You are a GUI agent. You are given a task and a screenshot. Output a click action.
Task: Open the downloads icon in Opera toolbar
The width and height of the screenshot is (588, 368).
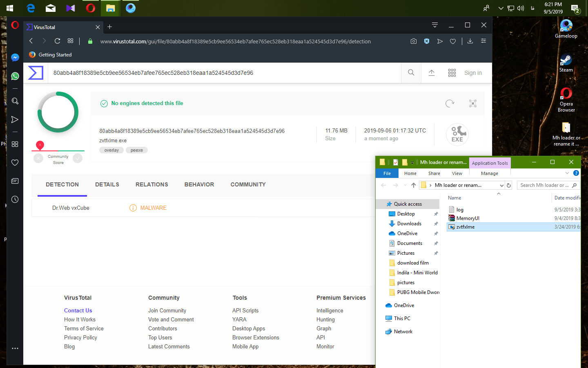click(470, 41)
